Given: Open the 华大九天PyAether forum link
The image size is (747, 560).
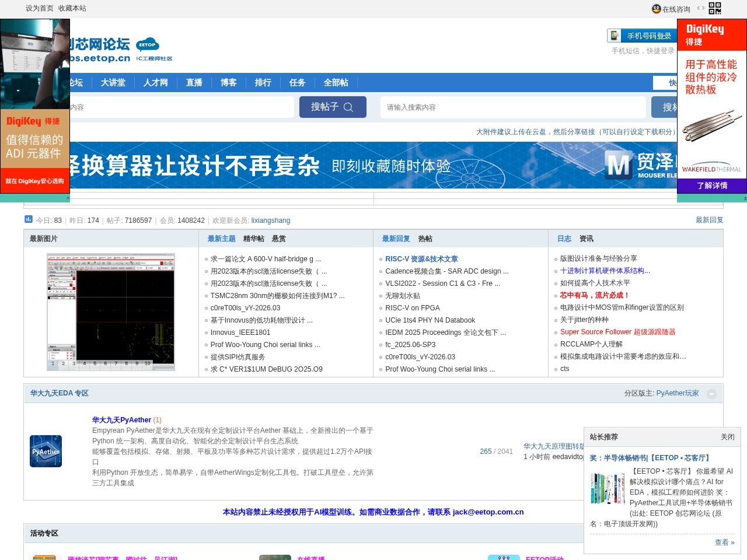Looking at the screenshot, I should 121,420.
